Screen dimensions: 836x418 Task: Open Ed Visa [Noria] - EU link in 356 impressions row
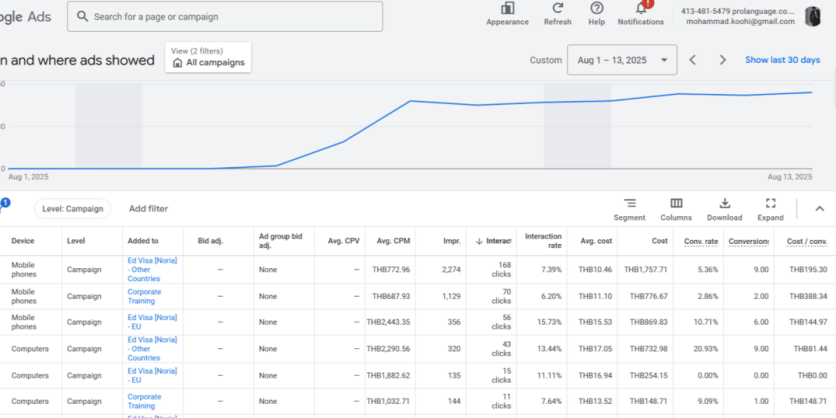click(x=152, y=322)
